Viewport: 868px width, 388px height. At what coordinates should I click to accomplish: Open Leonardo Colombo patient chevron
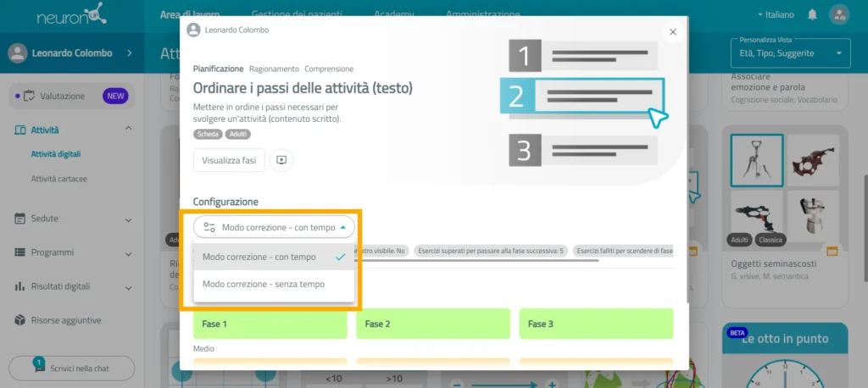130,53
